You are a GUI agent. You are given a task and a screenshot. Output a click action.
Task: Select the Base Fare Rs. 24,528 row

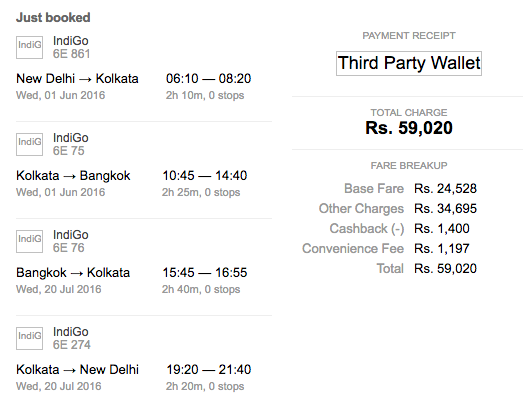pos(411,189)
